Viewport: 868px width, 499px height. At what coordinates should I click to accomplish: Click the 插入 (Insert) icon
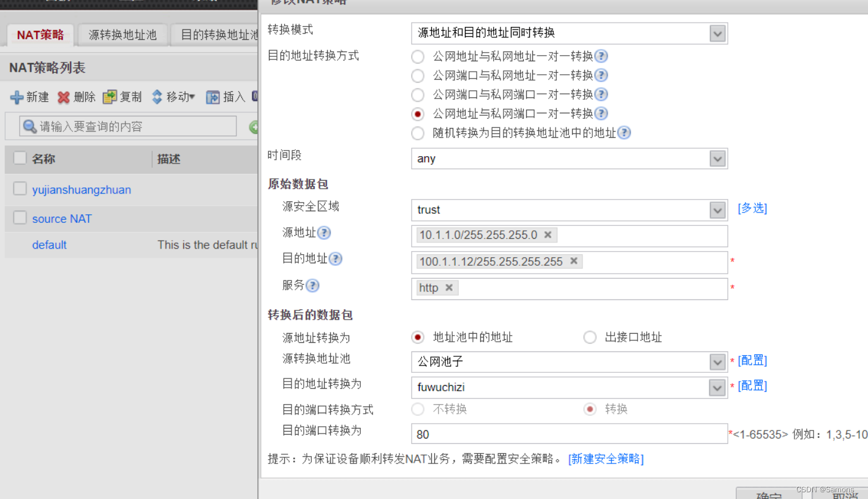pyautogui.click(x=213, y=97)
